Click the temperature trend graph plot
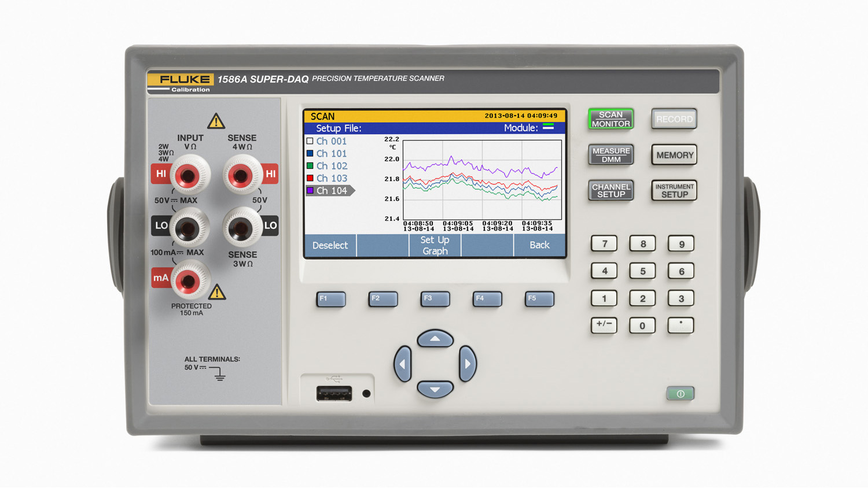 click(482, 179)
